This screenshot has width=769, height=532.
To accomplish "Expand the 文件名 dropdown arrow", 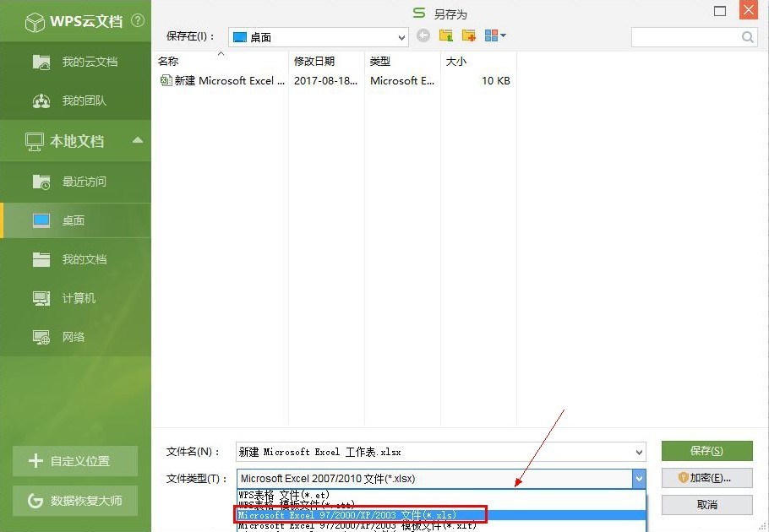I will 639,452.
